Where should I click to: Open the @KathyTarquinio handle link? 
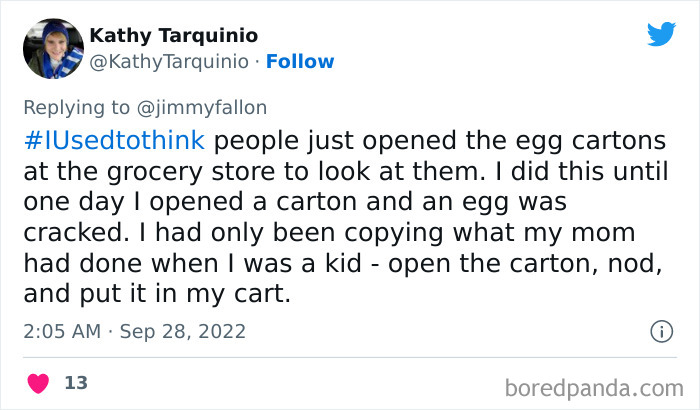(x=169, y=62)
